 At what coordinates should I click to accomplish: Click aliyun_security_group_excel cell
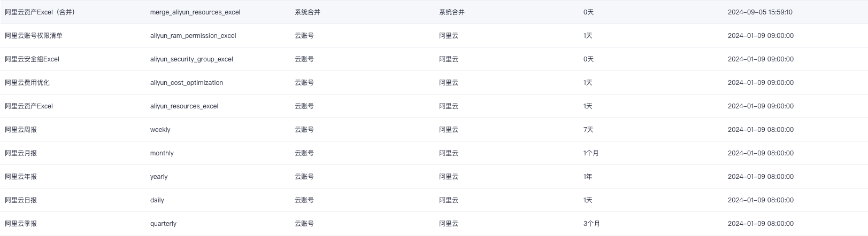click(x=191, y=59)
